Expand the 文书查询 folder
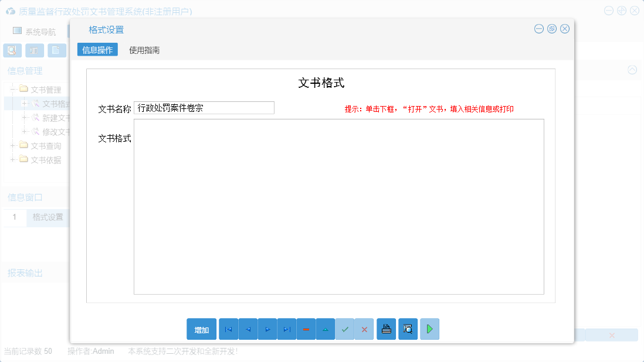 click(x=13, y=145)
